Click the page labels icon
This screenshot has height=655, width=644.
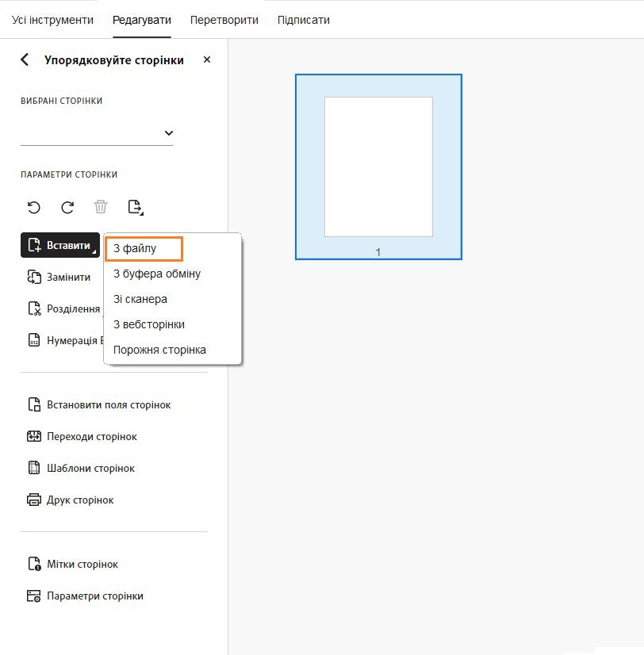pos(34,565)
